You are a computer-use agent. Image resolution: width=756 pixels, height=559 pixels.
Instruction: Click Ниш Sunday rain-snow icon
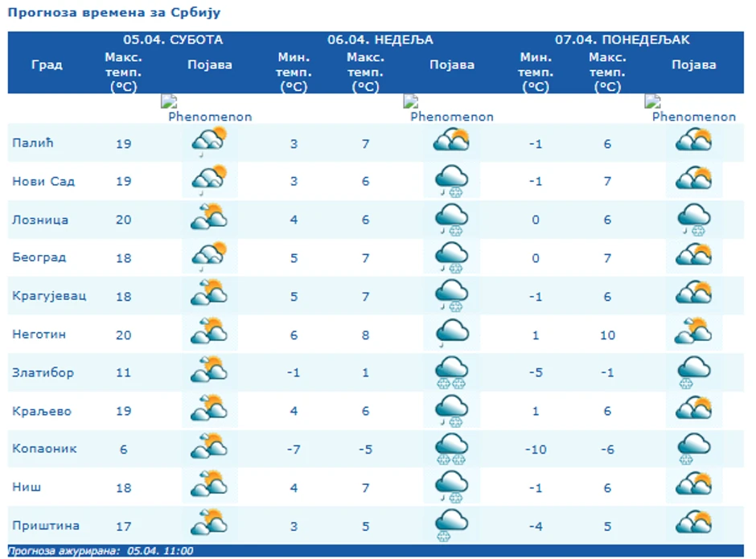[452, 487]
